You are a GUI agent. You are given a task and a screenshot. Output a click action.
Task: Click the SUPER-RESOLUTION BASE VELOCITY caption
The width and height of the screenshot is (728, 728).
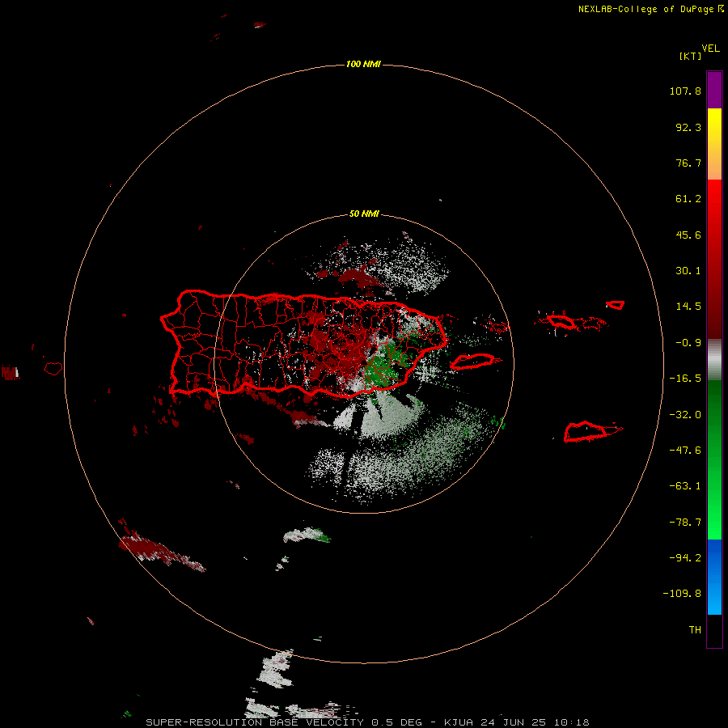(255, 722)
